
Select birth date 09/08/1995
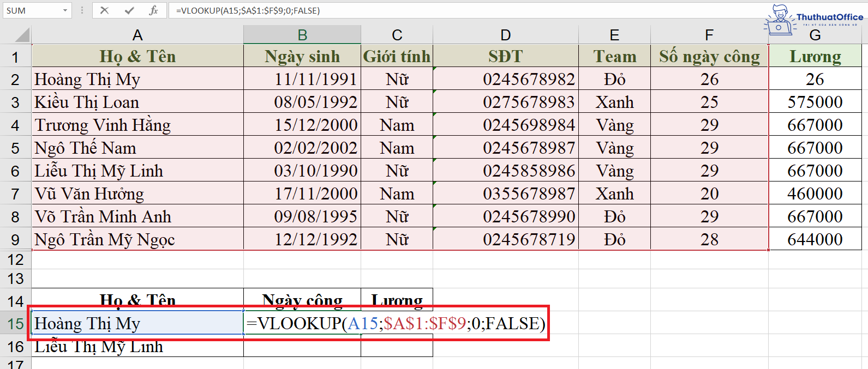[x=302, y=216]
